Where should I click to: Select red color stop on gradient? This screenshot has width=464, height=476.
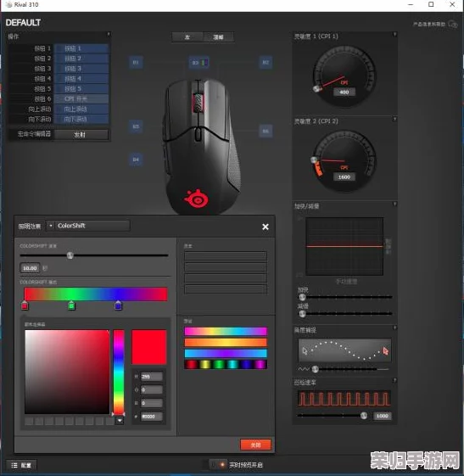point(25,305)
